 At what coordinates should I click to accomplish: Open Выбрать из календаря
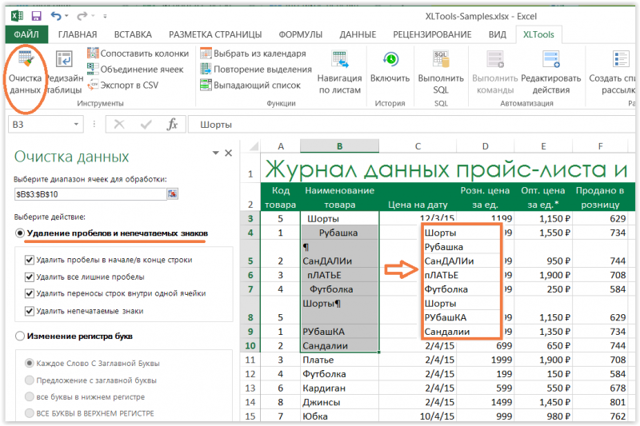[253, 53]
